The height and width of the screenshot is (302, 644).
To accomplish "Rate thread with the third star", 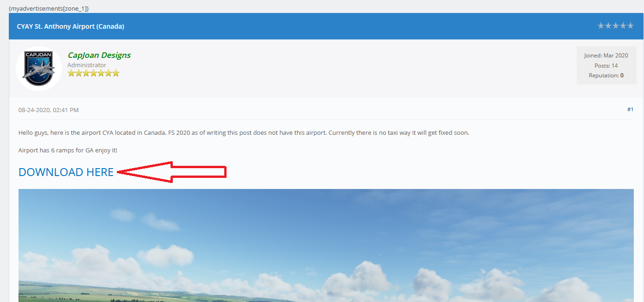I will [x=616, y=26].
